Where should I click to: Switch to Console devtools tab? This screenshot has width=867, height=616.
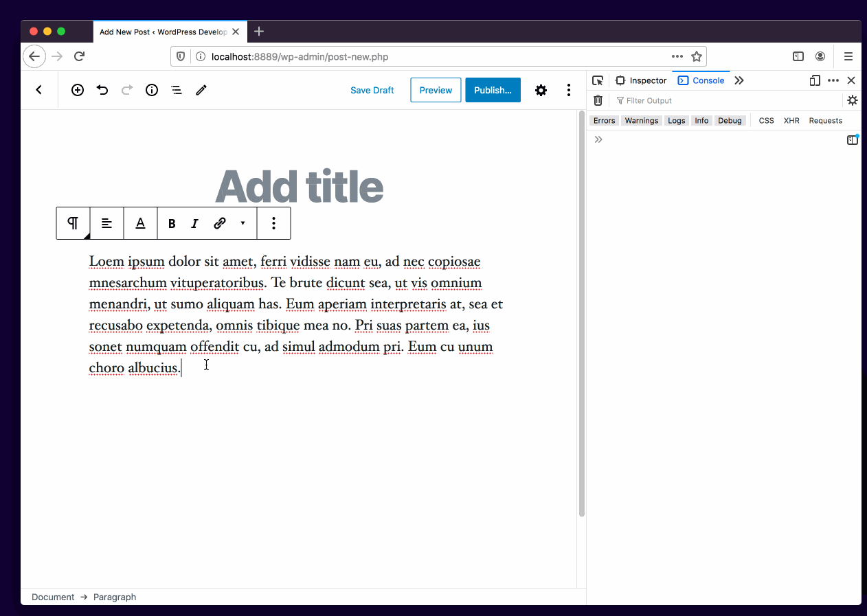click(701, 80)
